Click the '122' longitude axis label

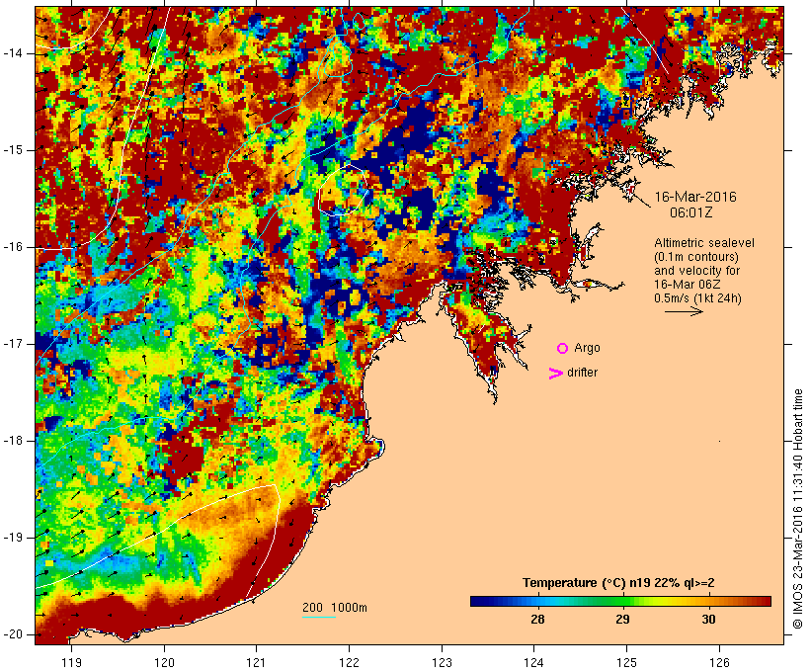350,662
